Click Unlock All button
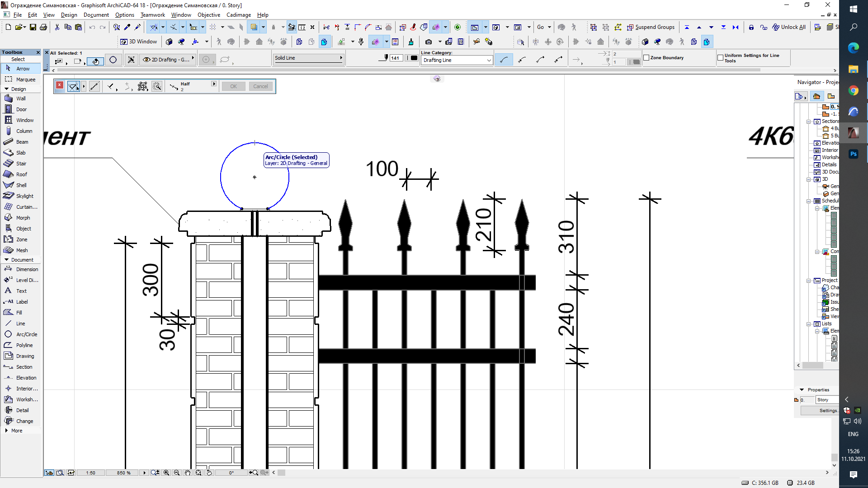Screen dimensions: 868x488 coord(789,27)
